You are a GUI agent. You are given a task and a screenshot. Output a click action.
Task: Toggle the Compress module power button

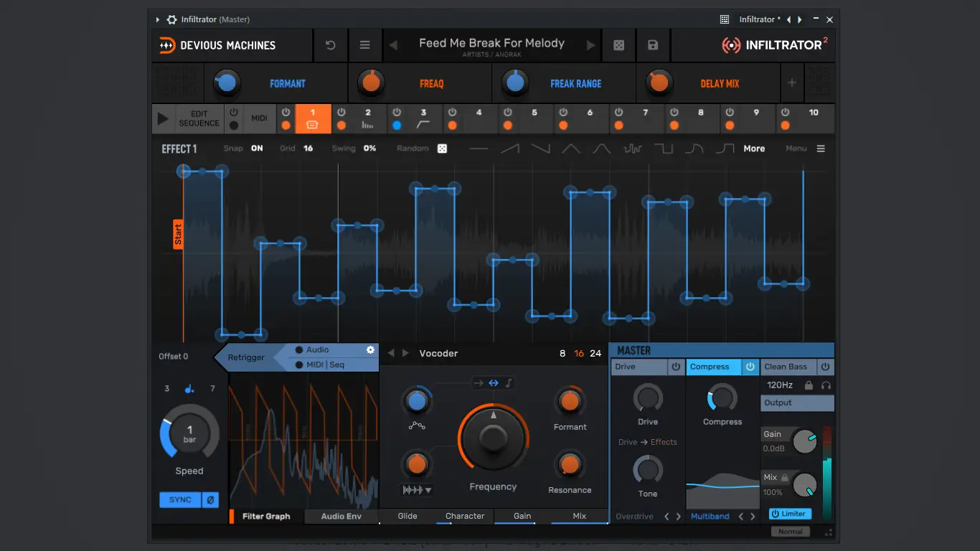750,367
